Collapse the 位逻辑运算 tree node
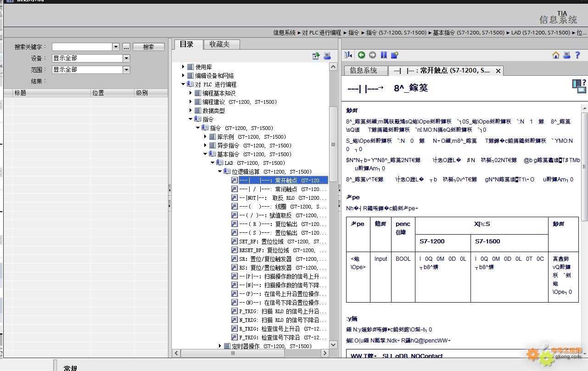Screen dimensions: 588x371 pos(220,172)
